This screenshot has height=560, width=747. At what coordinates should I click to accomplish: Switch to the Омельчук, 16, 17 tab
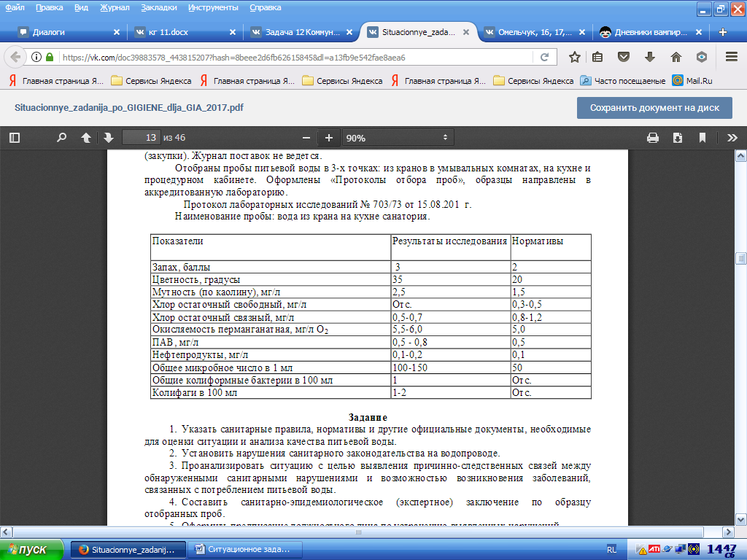coord(535,32)
